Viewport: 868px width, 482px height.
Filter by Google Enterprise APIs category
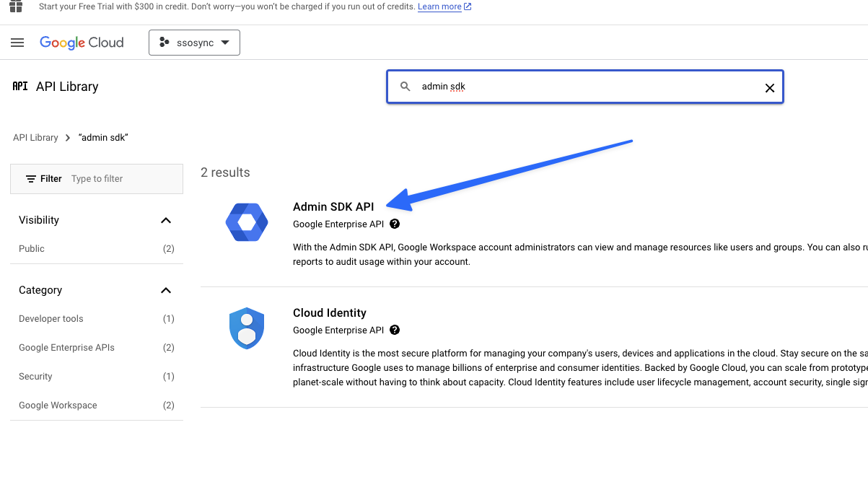97,347
